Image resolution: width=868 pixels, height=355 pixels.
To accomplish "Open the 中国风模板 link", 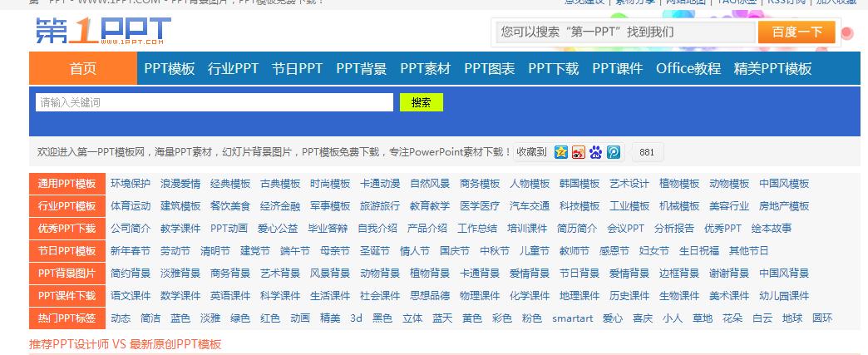I will 784,184.
